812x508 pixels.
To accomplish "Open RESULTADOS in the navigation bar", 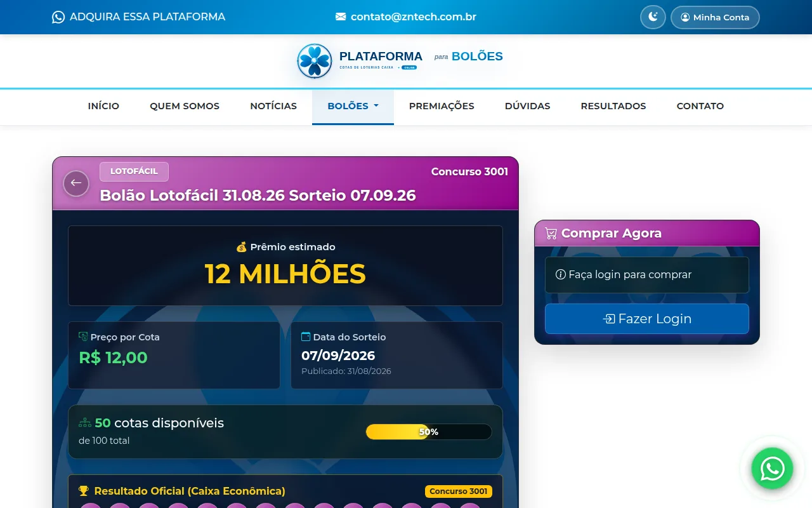I will pyautogui.click(x=613, y=106).
